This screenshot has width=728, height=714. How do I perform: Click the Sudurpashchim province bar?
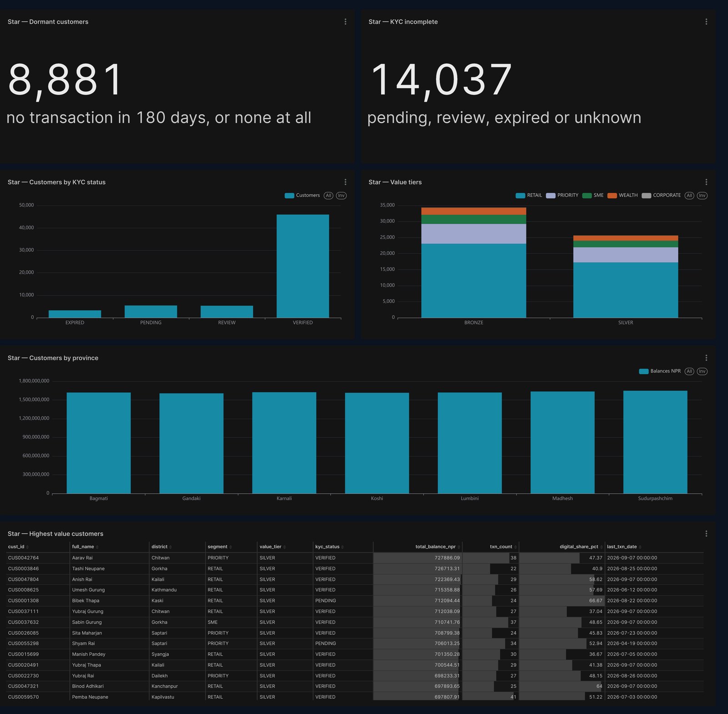tap(655, 442)
